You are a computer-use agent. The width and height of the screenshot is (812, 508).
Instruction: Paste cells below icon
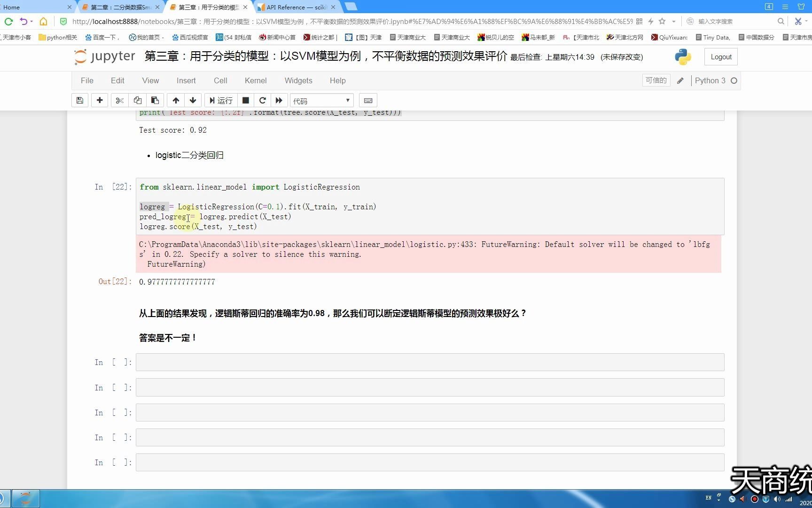(155, 100)
